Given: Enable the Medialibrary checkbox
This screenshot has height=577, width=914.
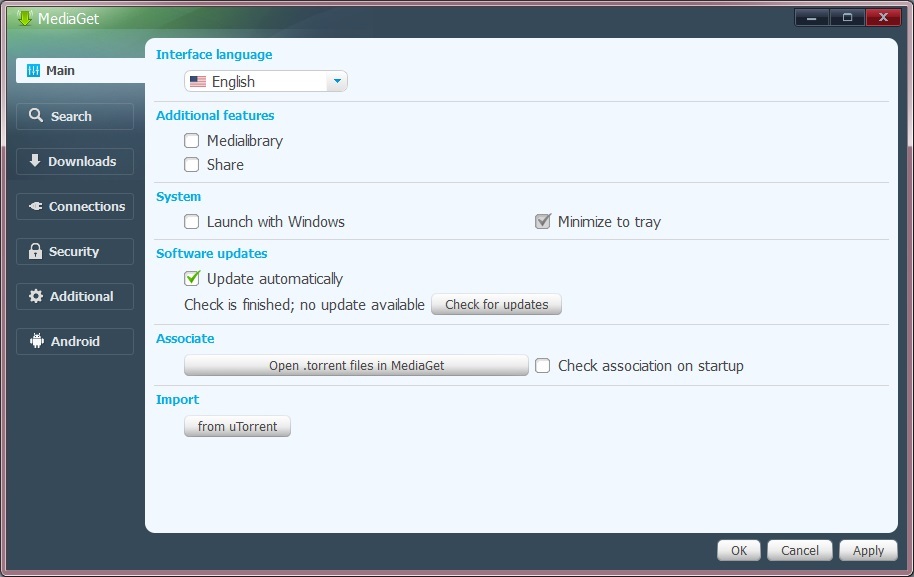Looking at the screenshot, I should (191, 140).
